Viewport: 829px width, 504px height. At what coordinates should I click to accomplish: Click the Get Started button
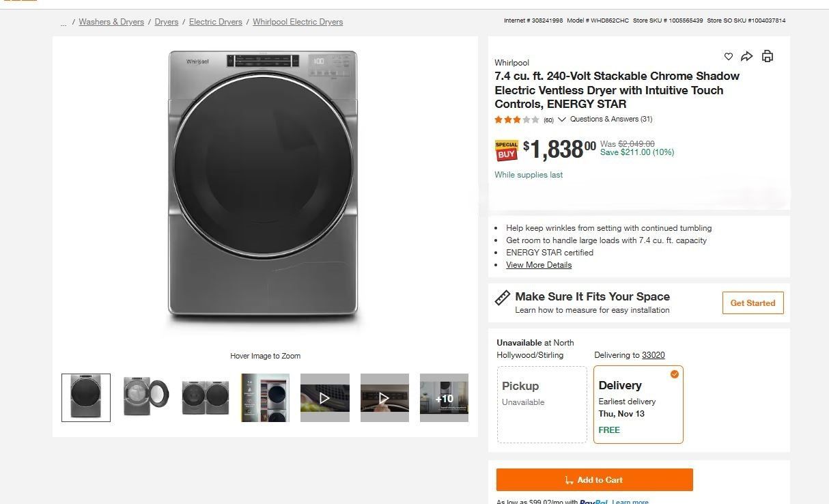pos(753,303)
